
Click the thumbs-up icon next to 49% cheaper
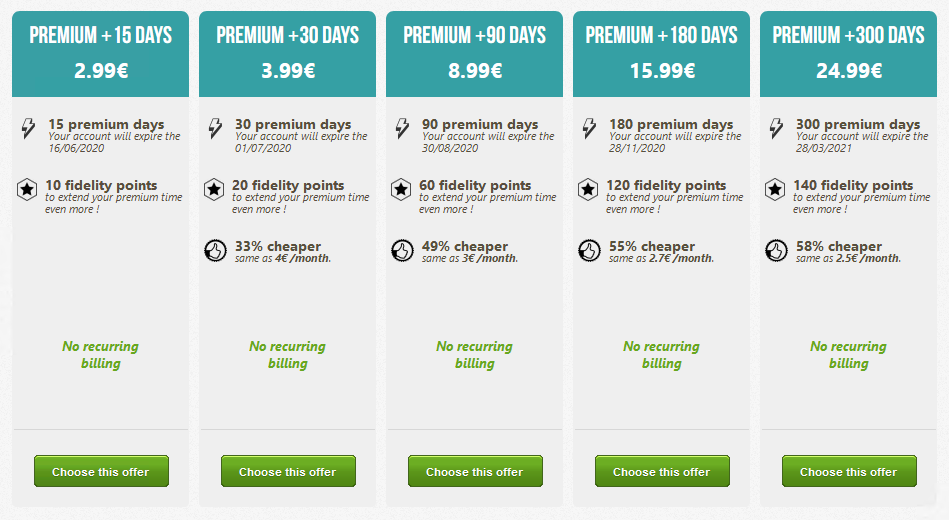pyautogui.click(x=402, y=251)
